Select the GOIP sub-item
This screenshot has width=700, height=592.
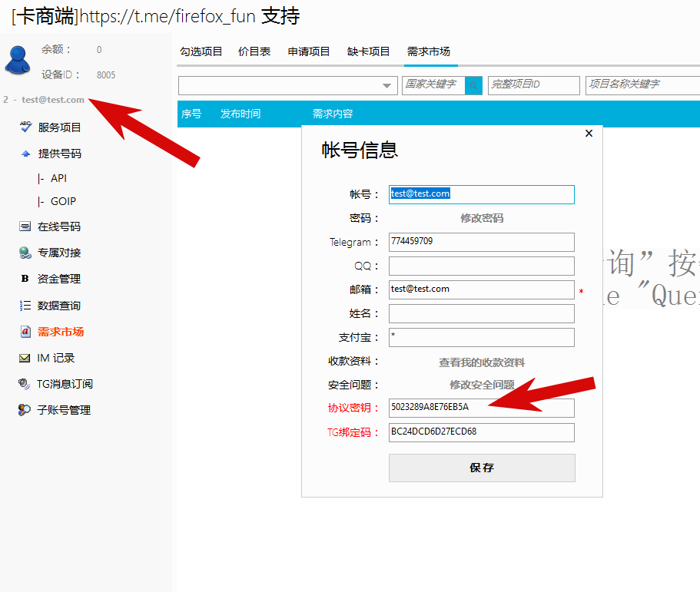pyautogui.click(x=64, y=202)
